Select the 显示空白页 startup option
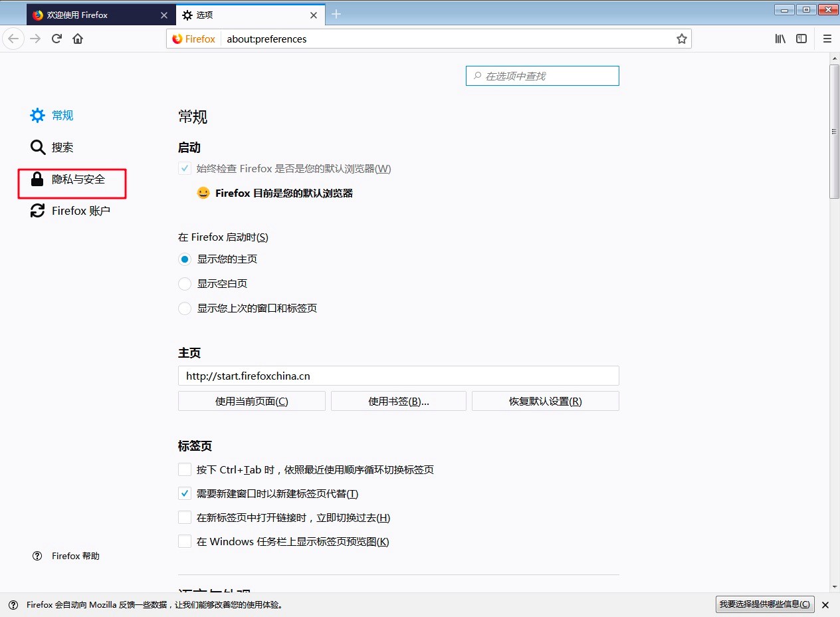Screen dimensions: 840x617 point(184,283)
